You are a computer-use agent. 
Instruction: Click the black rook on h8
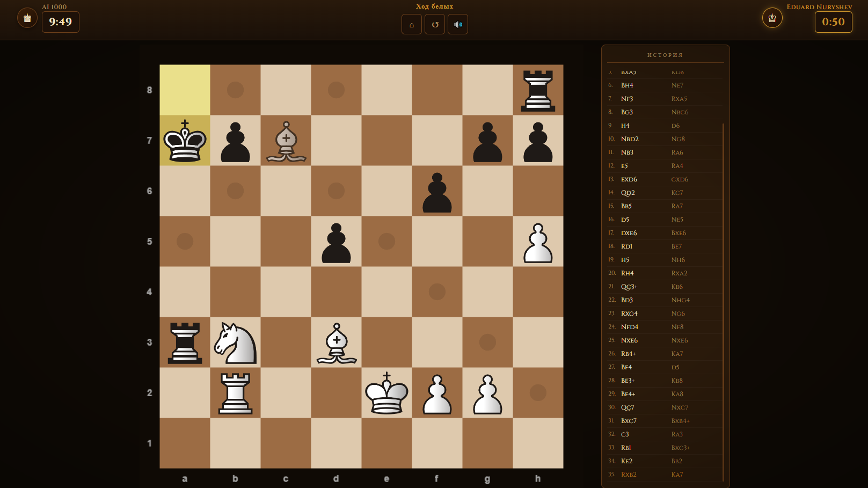pos(538,90)
